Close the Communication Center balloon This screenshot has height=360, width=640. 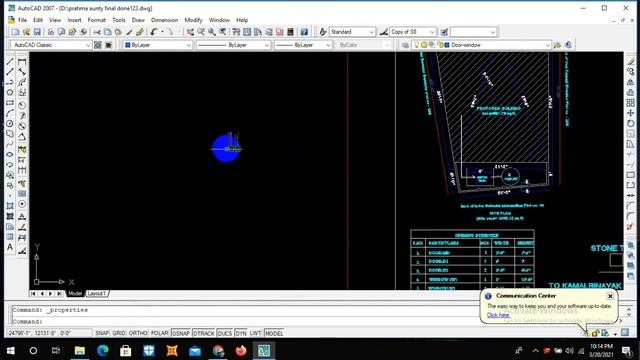[x=610, y=296]
